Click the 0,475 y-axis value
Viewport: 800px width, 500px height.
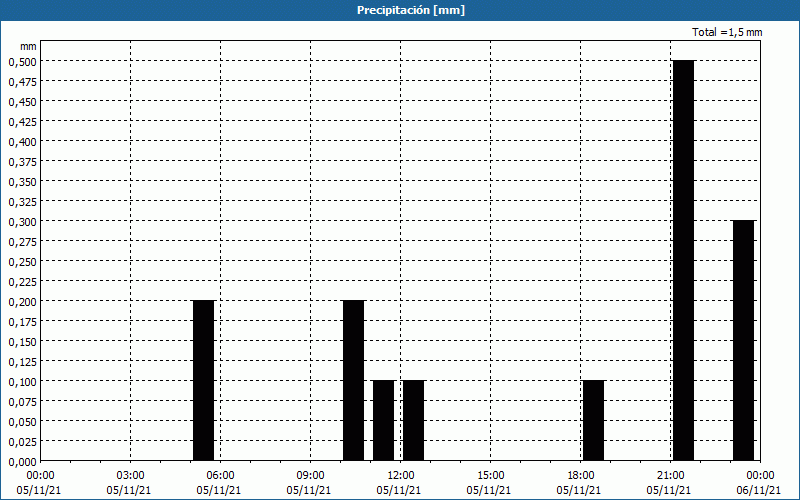click(x=22, y=82)
